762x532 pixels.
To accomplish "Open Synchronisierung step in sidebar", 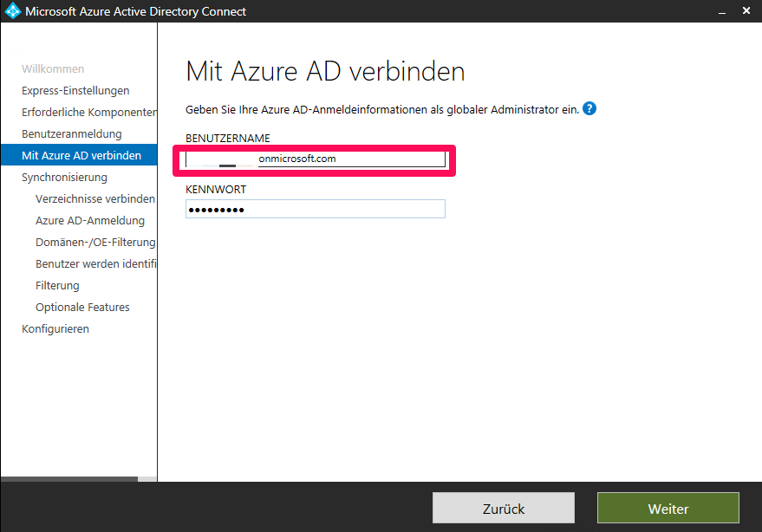I will [64, 178].
